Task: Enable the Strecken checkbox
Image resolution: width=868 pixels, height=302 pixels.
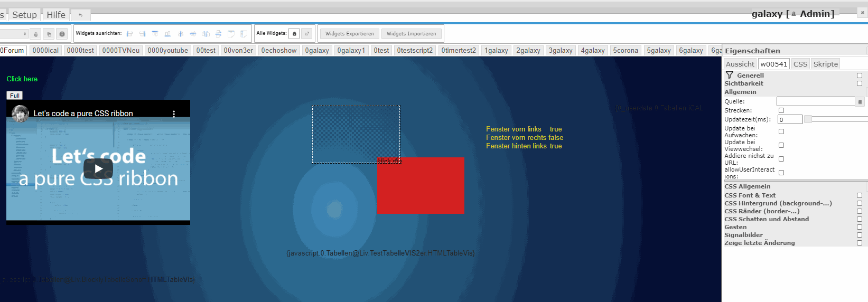Action: tap(781, 110)
